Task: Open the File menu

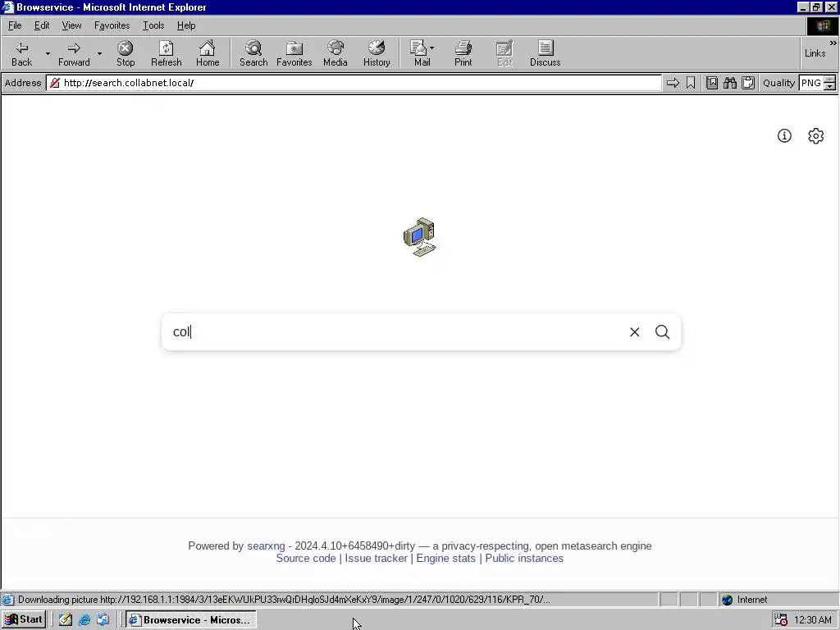Action: point(15,25)
